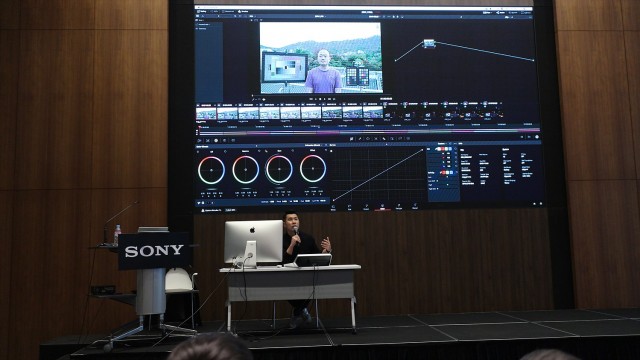Toggle the curve channel gang link

point(436,149)
